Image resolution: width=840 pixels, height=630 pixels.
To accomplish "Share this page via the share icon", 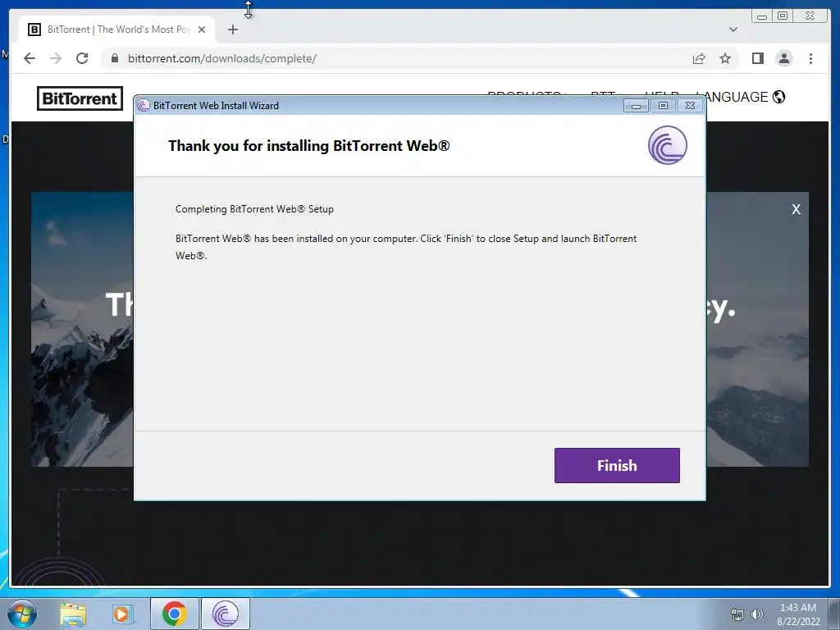I will (x=699, y=58).
